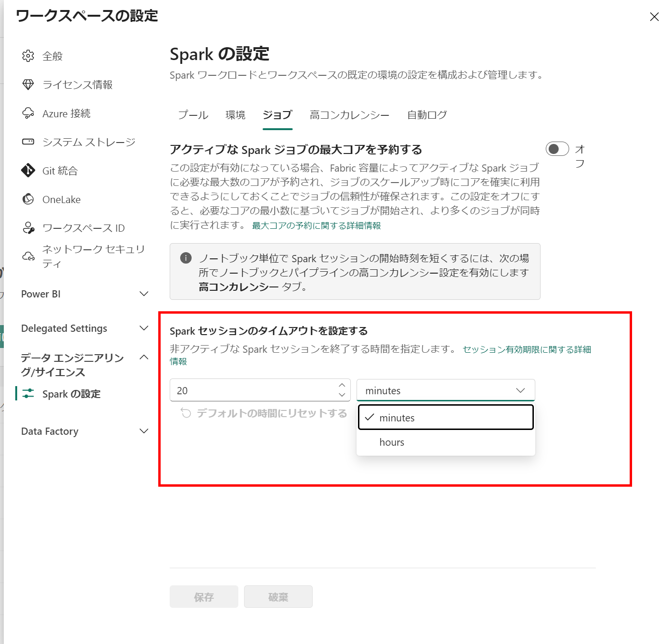Viewport: 664px width, 644px height.
Task: Click the OneLake icon
Action: 28,199
